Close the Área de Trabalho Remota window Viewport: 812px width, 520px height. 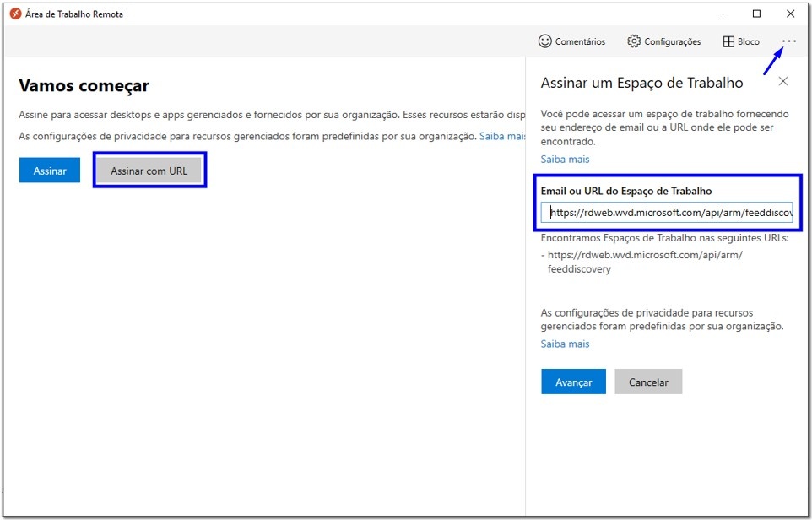tap(790, 14)
